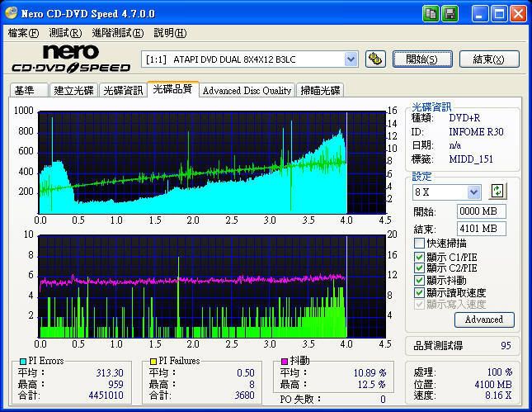Screen dimensions: 532x412
Task: Enable the 快速掃描 quick scan checkbox
Action: pos(420,244)
